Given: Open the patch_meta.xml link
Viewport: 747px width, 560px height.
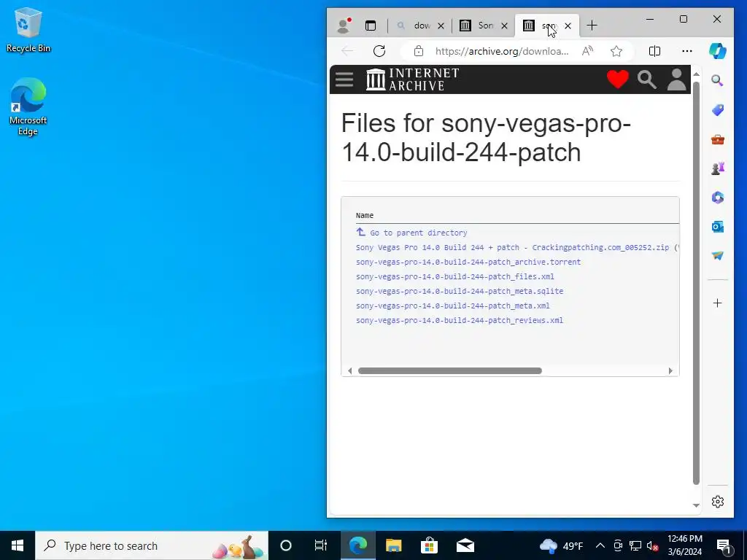Looking at the screenshot, I should [x=452, y=306].
